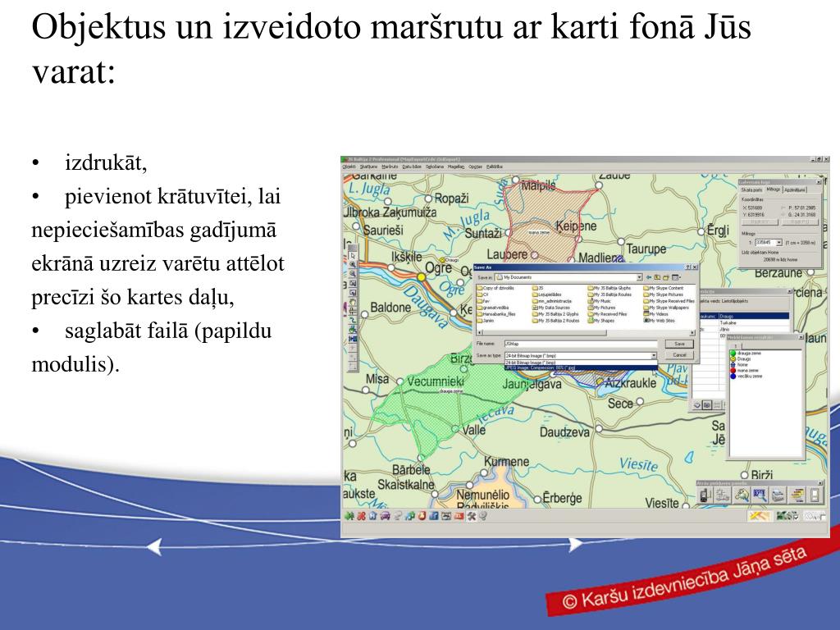Screen dimensions: 840x630
Task: Open the Magellan menu
Action: (456, 167)
